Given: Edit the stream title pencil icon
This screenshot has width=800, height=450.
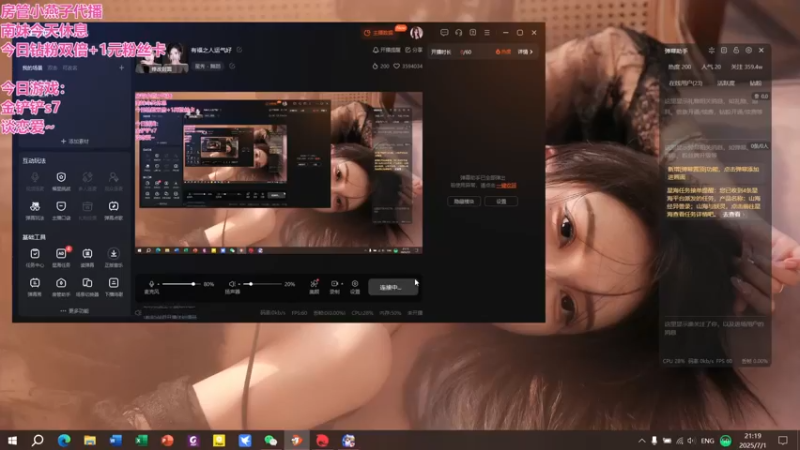Looking at the screenshot, I should pos(239,50).
